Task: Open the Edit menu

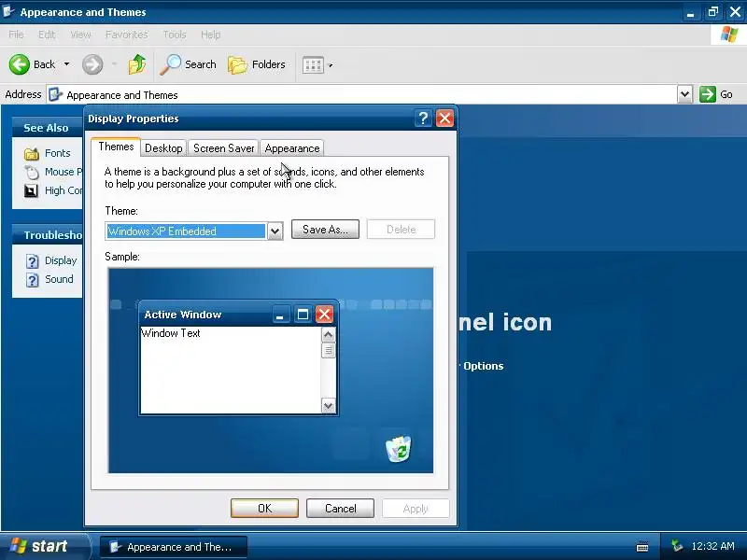Action: (47, 35)
